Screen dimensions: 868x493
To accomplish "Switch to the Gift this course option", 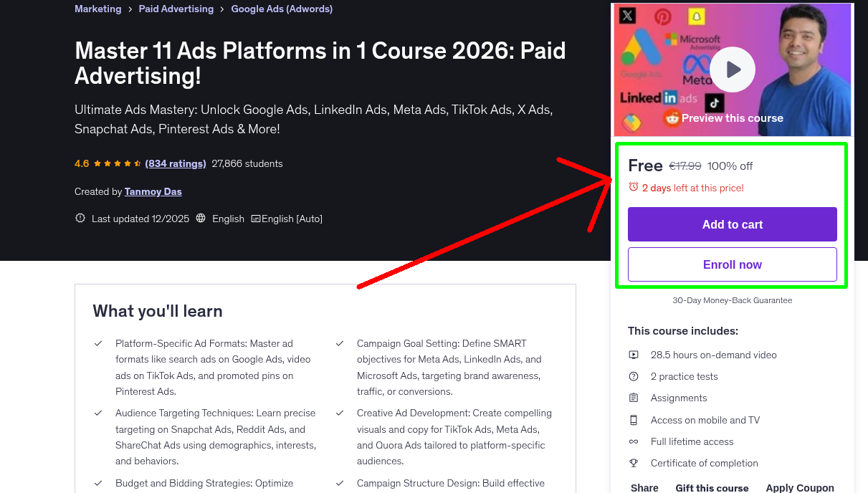I will tap(712, 487).
